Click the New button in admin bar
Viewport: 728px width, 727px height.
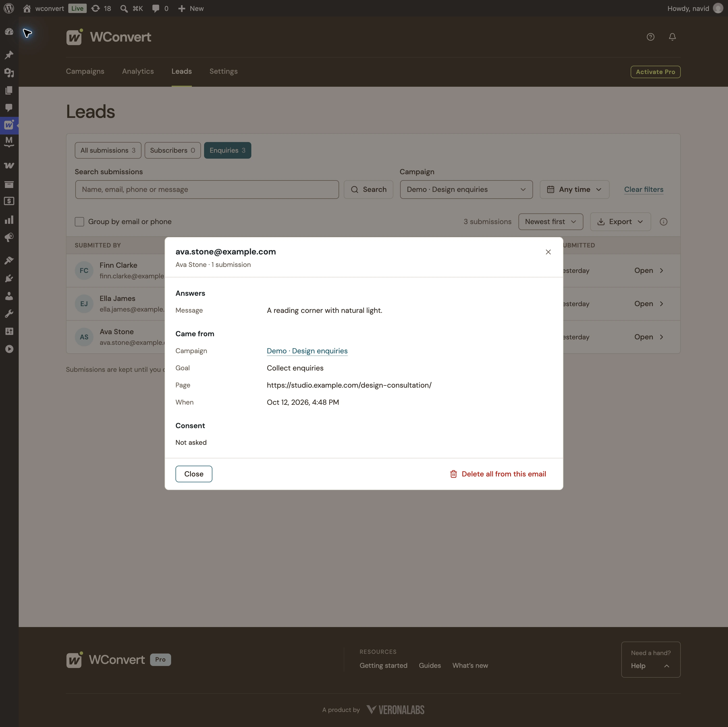click(191, 8)
